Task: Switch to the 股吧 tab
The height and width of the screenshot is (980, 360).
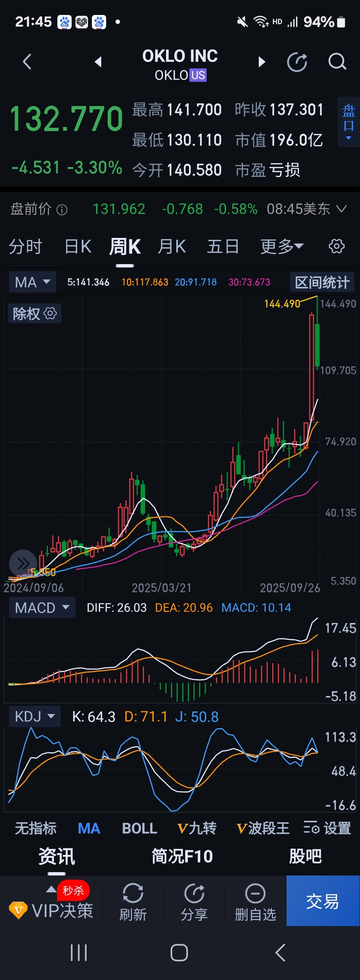Action: point(305,856)
